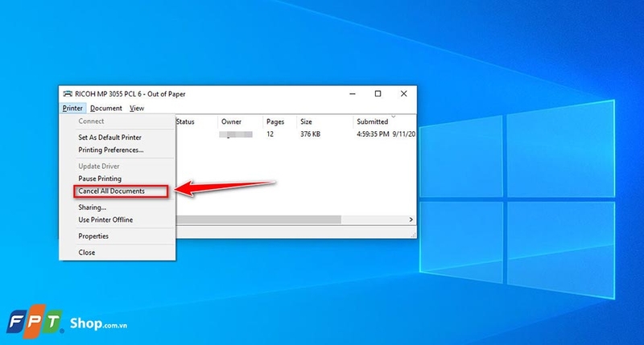Choose Cancel All Documents

pyautogui.click(x=111, y=191)
